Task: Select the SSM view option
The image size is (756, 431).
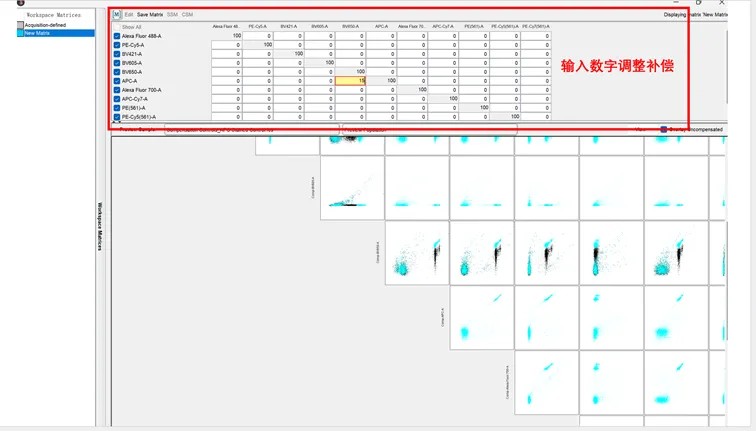Action: click(173, 15)
